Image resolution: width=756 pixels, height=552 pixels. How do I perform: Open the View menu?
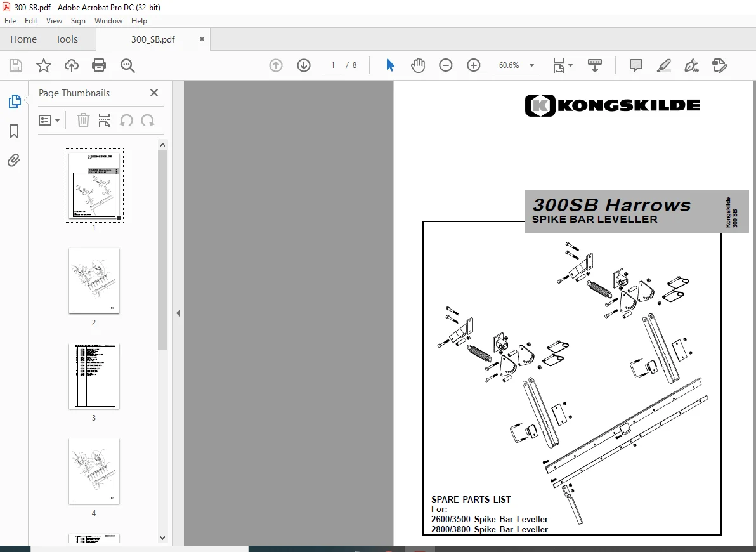54,21
